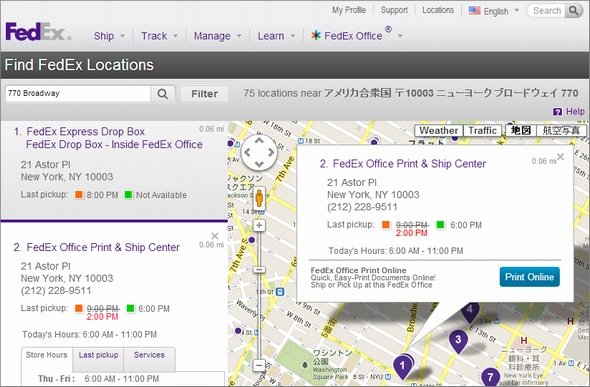The image size is (590, 387).
Task: Click the W 4 St subway station icon
Action: (257, 332)
